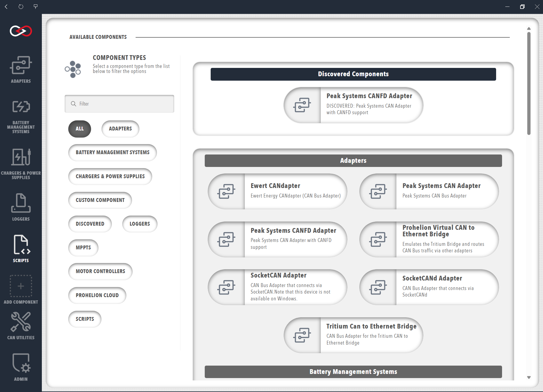Click the Battery Management Systems section header

(x=353, y=372)
